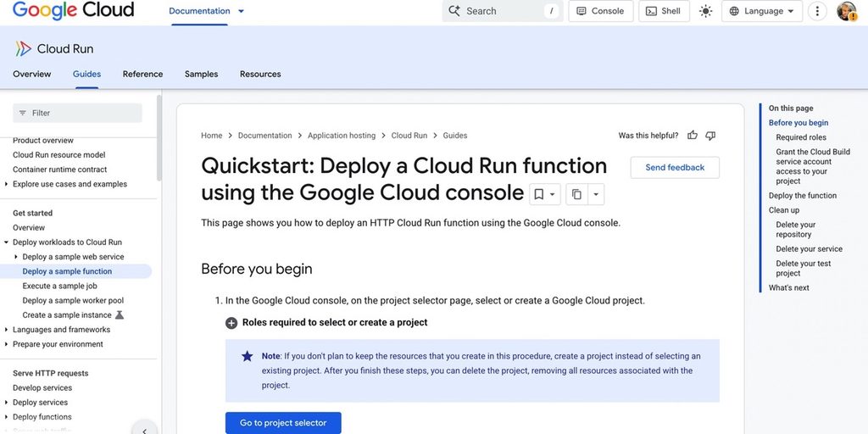This screenshot has height=434, width=868.
Task: Jump to What's next section
Action: (x=789, y=288)
